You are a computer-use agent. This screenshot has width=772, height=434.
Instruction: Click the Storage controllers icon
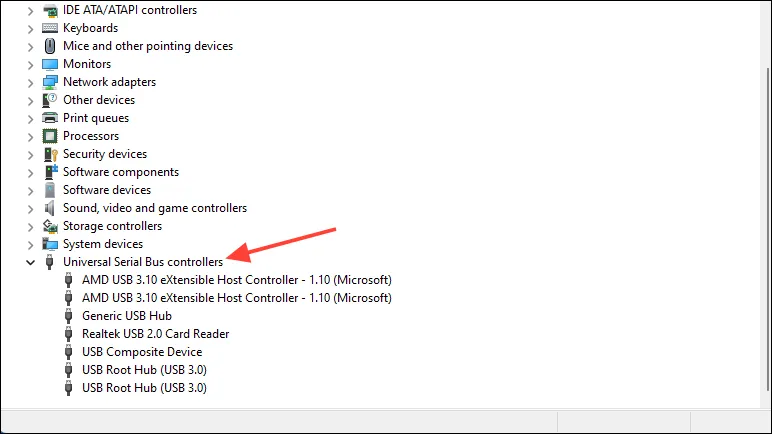point(50,226)
